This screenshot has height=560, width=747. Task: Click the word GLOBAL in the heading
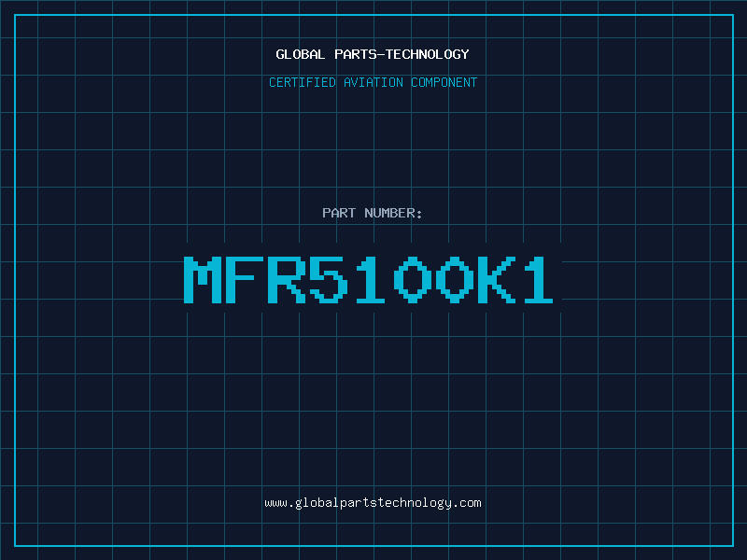pyautogui.click(x=301, y=54)
